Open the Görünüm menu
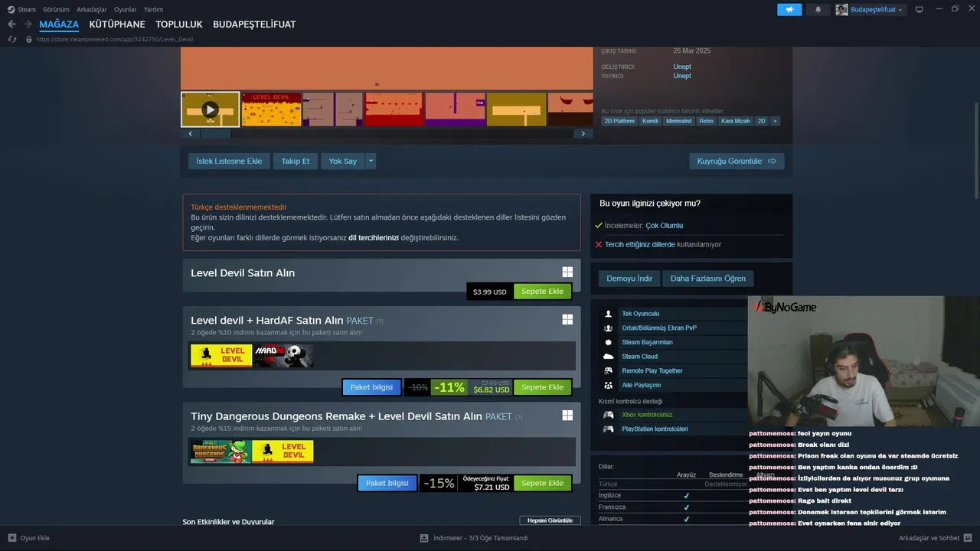Viewport: 980px width, 551px height. 56,9
